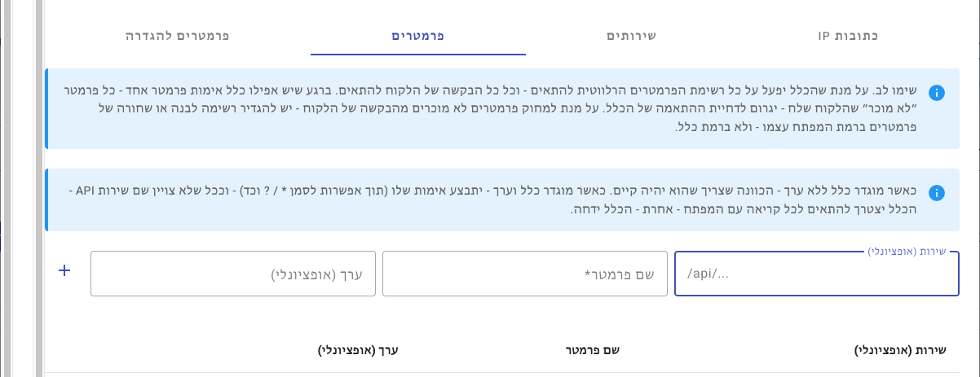Screen dimensions: 980x377
Task: Go to the פרמטרים להגדרה tab
Action: tap(177, 37)
